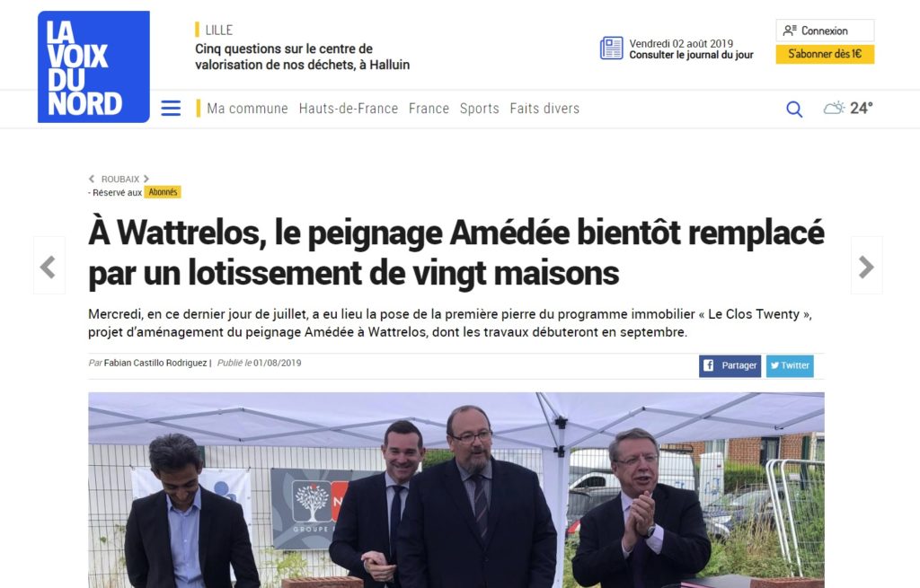Open the hamburger menu icon
Image resolution: width=920 pixels, height=588 pixels.
tap(171, 109)
